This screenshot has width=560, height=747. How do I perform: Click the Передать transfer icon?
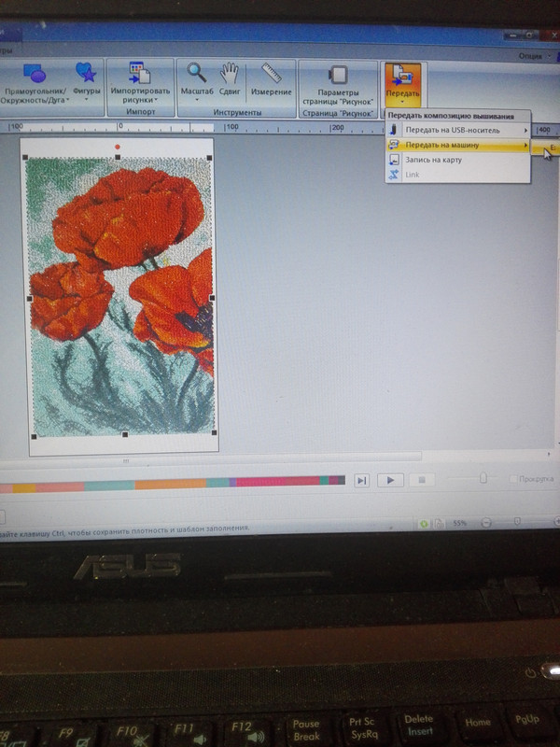[x=402, y=76]
